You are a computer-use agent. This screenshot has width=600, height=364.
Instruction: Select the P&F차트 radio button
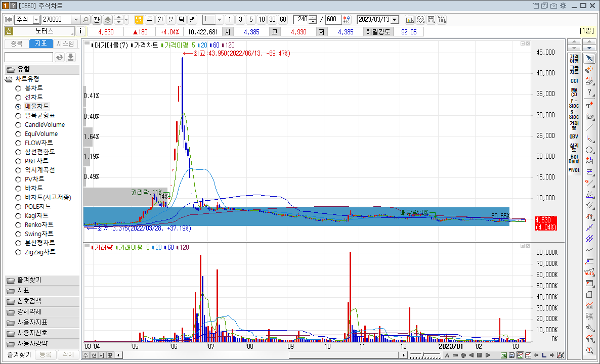[18, 161]
